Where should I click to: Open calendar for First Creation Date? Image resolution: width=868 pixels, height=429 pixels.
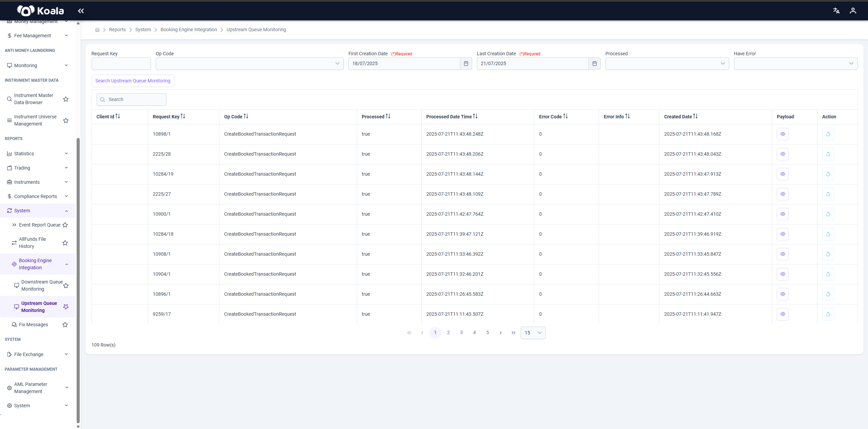pos(466,64)
